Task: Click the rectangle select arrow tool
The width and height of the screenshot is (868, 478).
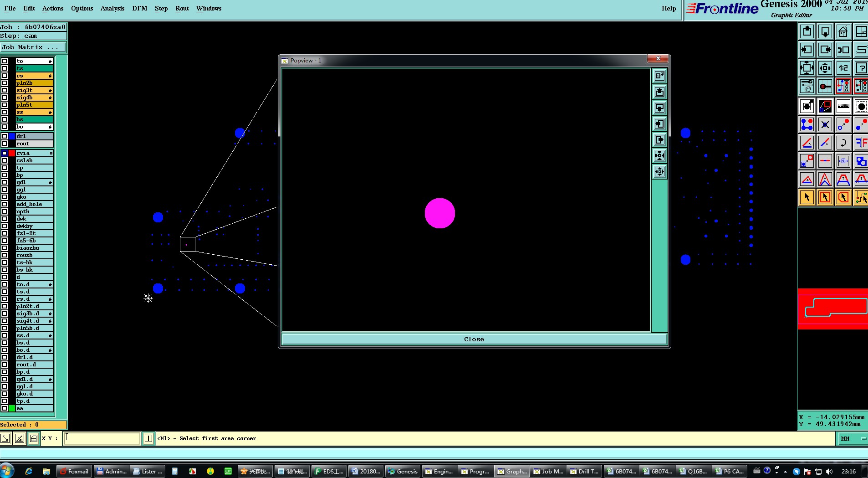Action: [825, 197]
